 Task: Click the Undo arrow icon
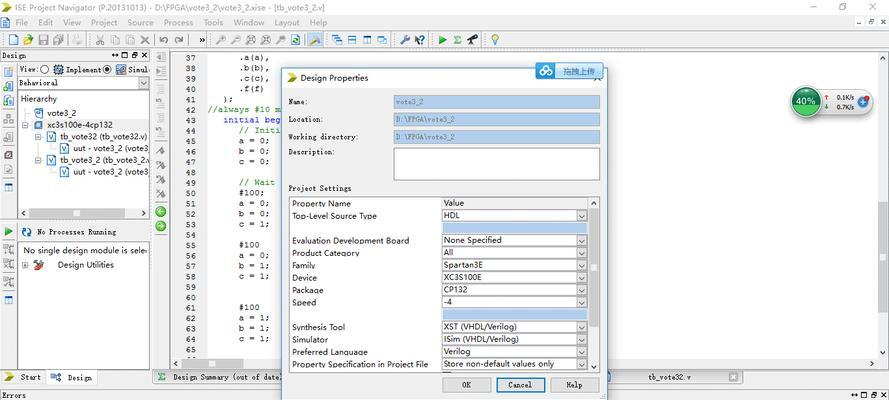point(164,40)
